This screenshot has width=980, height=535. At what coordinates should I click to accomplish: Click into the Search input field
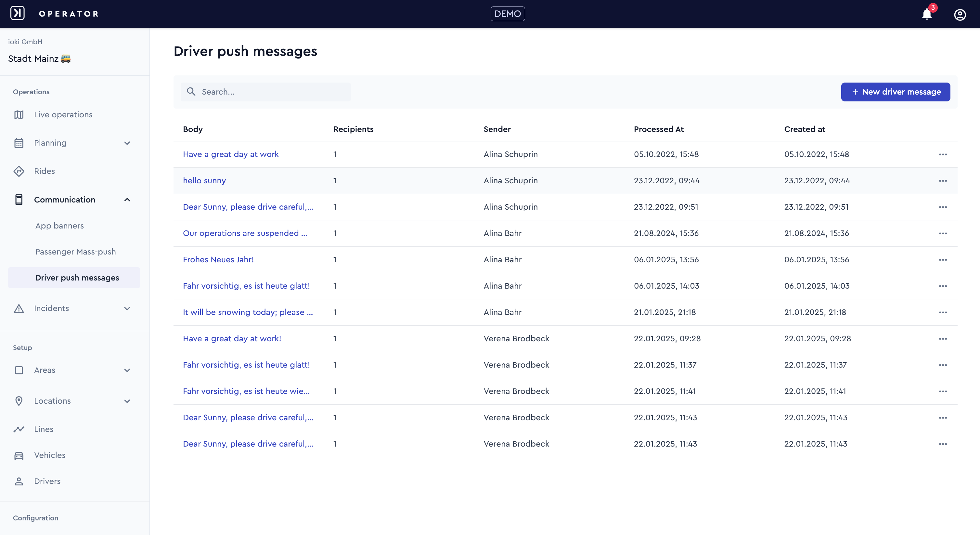[265, 92]
